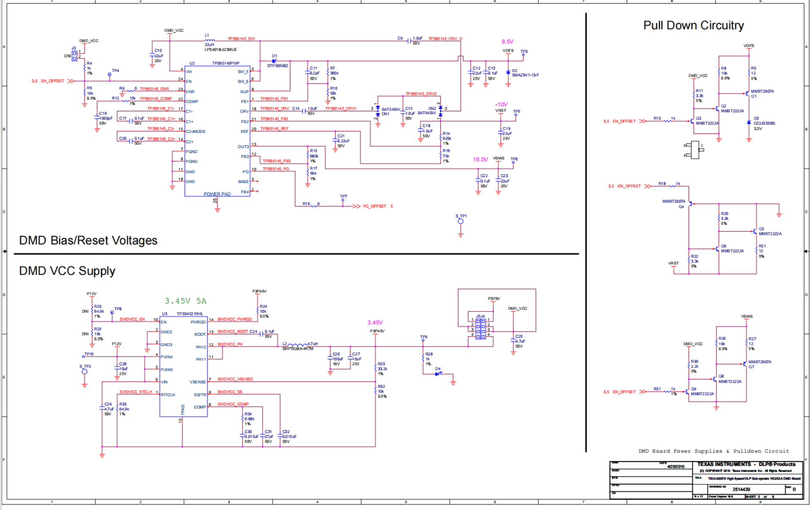Click the TPS65145_REF net label
Screen dimensions: 812x510
[x=274, y=129]
